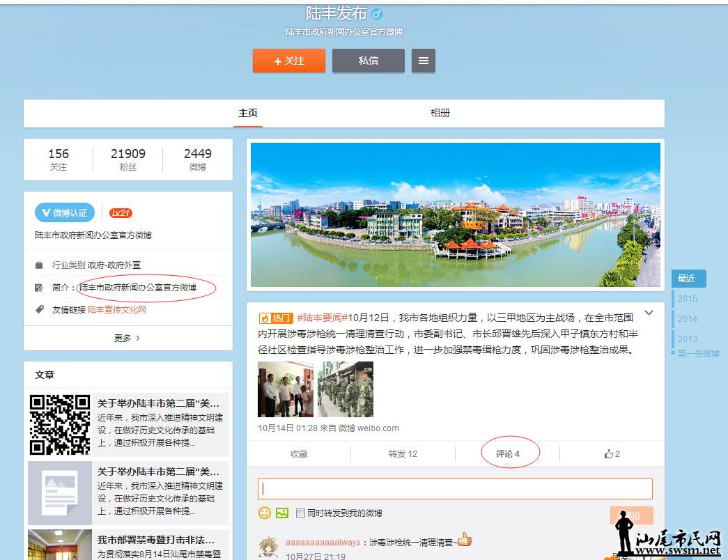728x560 pixels.
Task: Open the gray document placeholder article thumbnail
Action: coord(60,493)
